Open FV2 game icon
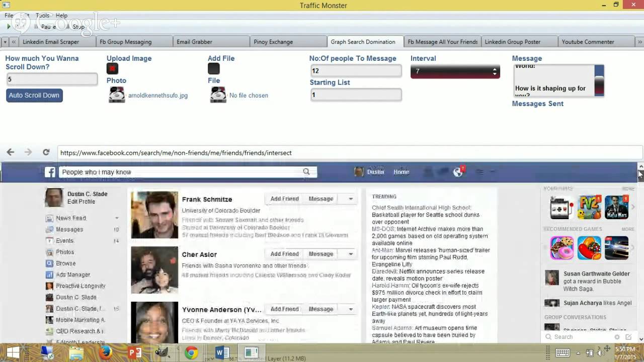 point(589,207)
